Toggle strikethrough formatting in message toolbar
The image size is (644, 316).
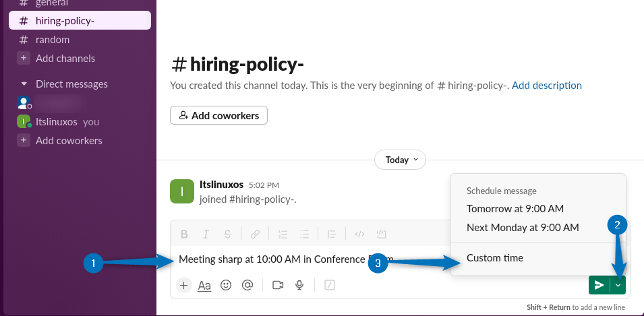(227, 234)
